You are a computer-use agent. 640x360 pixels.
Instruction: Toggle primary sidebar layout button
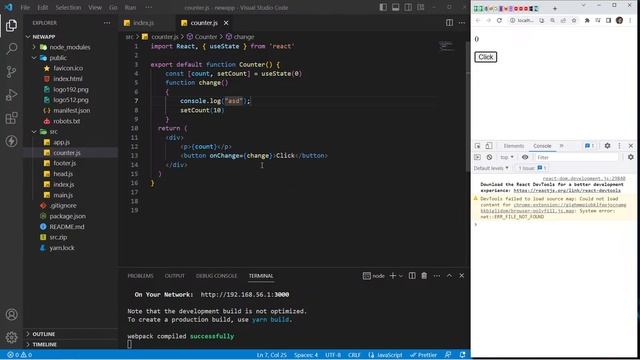(x=383, y=7)
